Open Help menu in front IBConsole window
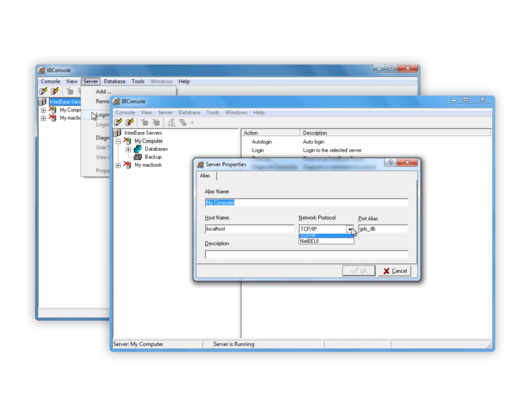This screenshot has height=420, width=531. pyautogui.click(x=259, y=113)
